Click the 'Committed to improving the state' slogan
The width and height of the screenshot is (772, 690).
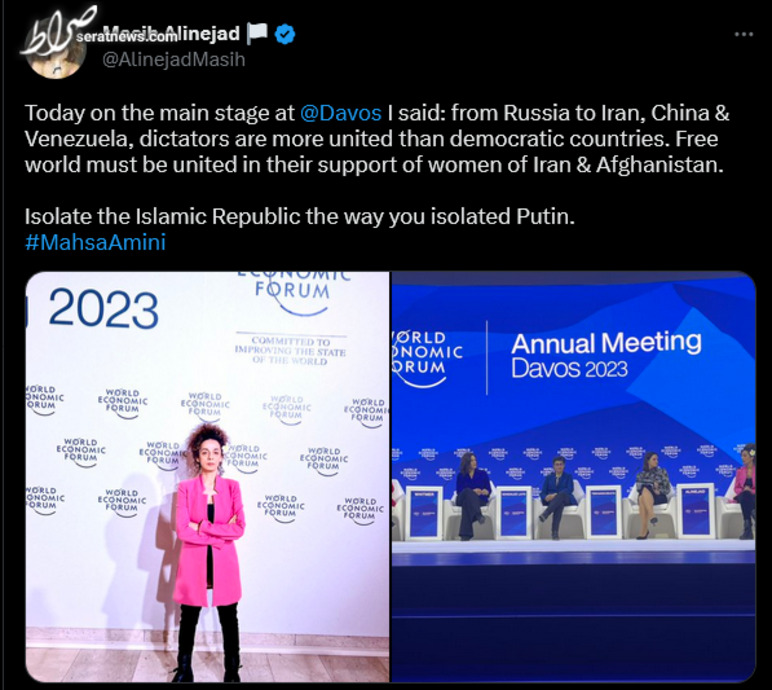tap(290, 351)
